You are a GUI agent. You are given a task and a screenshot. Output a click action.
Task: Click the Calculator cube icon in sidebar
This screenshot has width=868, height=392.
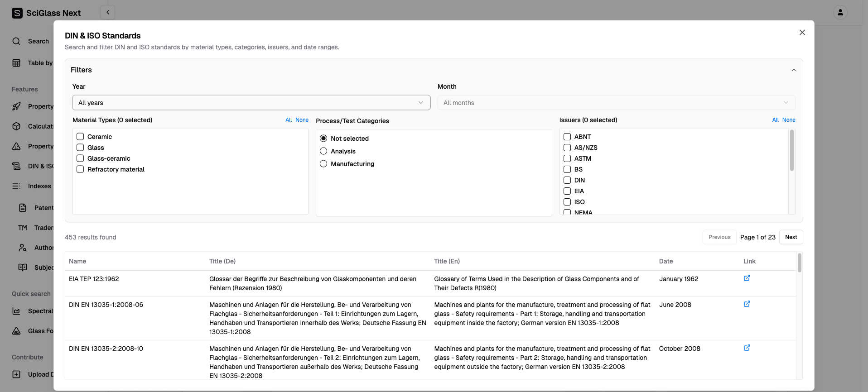[16, 126]
